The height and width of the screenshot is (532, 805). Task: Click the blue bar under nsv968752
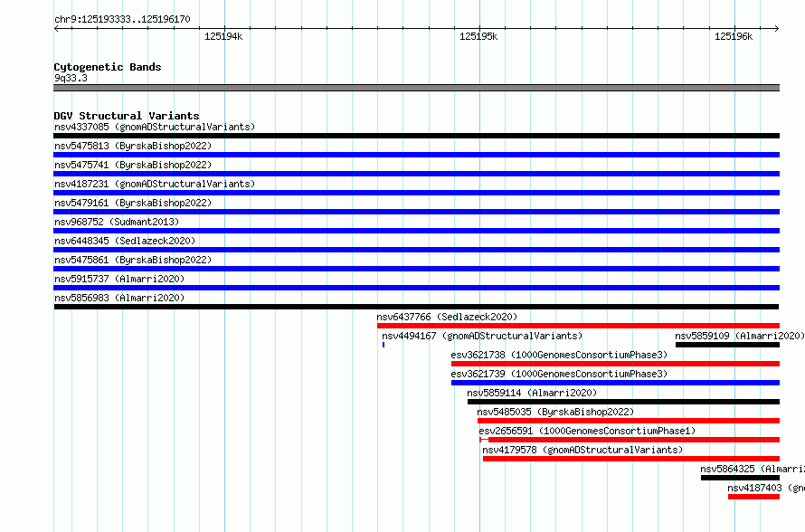[416, 231]
